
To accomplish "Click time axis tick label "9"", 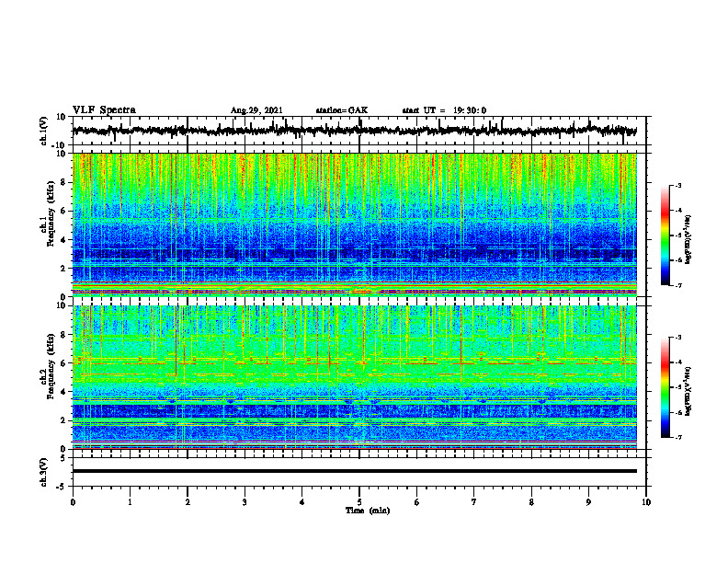I will click(588, 502).
